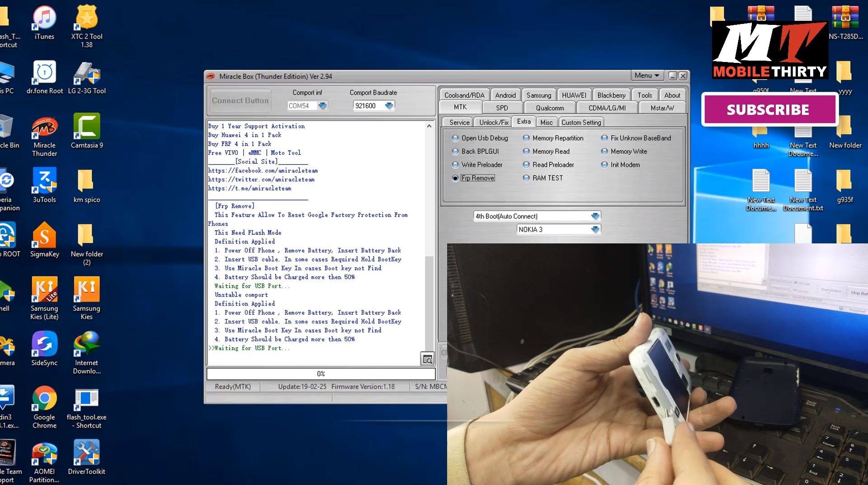Open the Samsung tab
868x485 pixels.
tap(538, 95)
